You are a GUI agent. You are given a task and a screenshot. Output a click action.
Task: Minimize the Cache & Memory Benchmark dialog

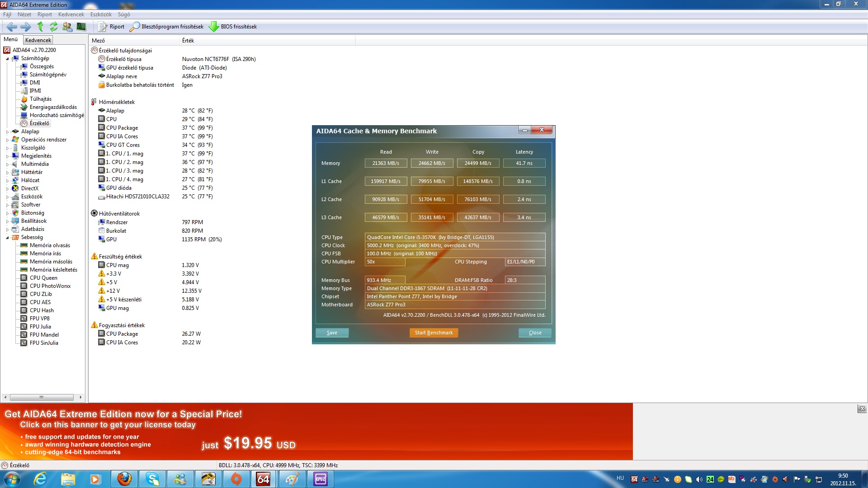524,130
